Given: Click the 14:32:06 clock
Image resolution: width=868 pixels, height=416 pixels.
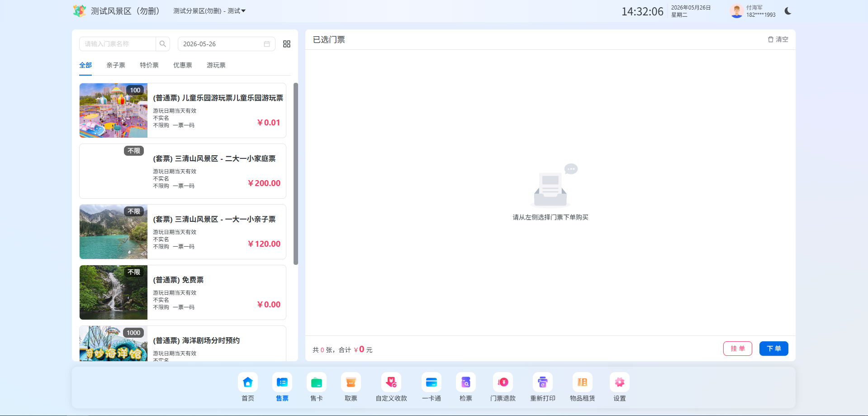Looking at the screenshot, I should click(x=642, y=11).
